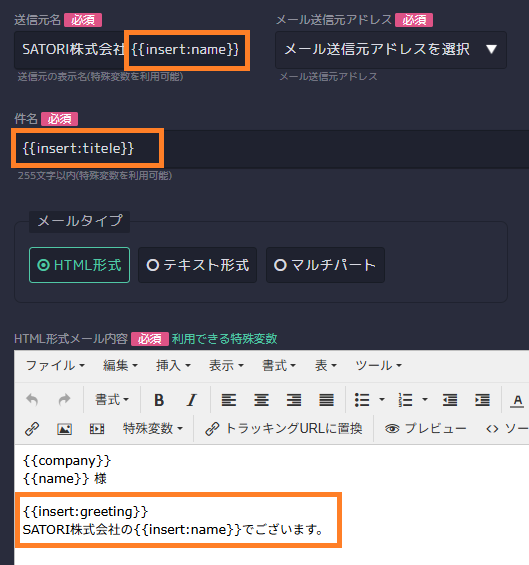Open 特殊変数 dropdown in toolbar
529x565 pixels.
click(x=153, y=428)
